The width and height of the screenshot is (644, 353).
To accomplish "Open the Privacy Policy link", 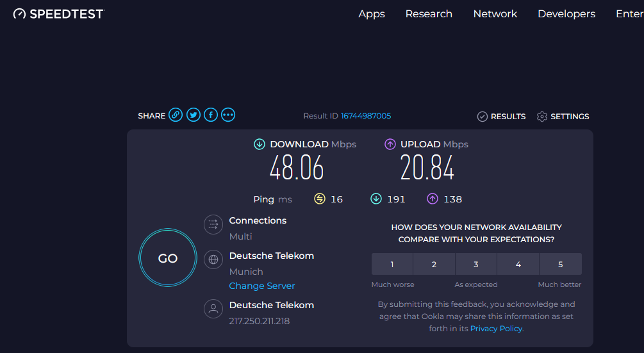I will [496, 329].
